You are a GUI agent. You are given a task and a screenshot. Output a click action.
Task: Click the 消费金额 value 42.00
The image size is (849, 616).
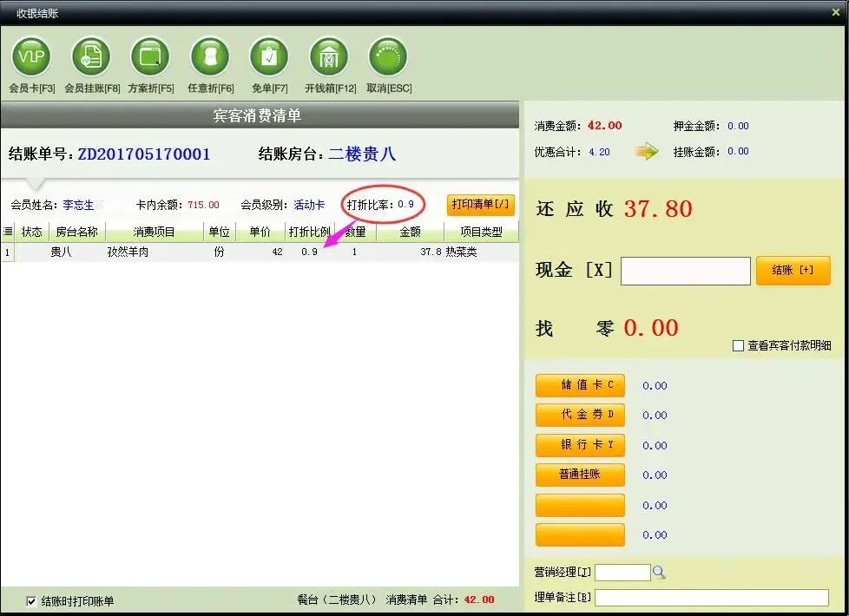605,126
